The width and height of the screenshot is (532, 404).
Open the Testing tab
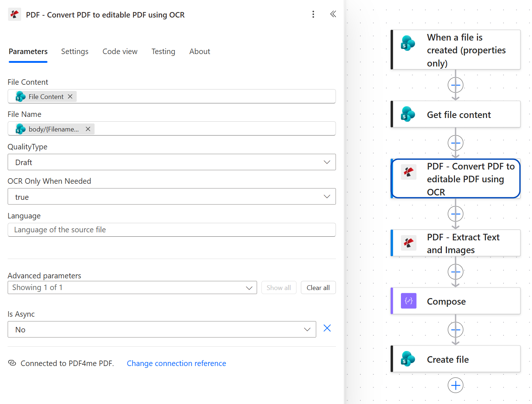point(163,52)
